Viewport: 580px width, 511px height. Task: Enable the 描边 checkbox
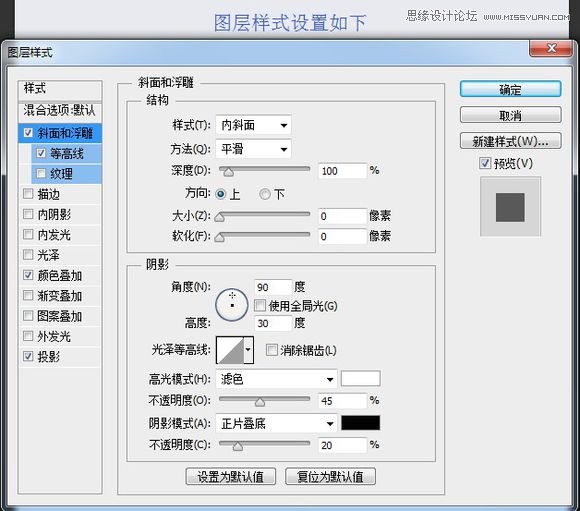pyautogui.click(x=28, y=194)
